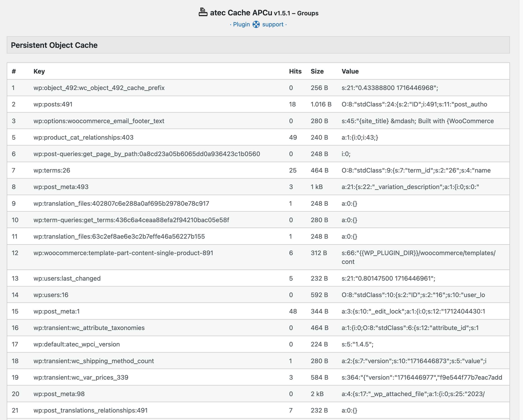Click the 2 kB size for wp:post_meta:98
This screenshot has height=420, width=523.
click(x=317, y=394)
